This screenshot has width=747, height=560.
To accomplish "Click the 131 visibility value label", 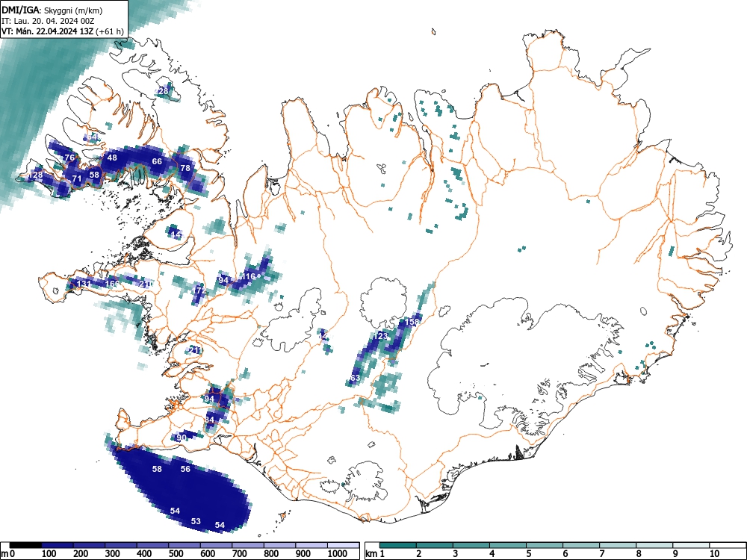I will 84,284.
